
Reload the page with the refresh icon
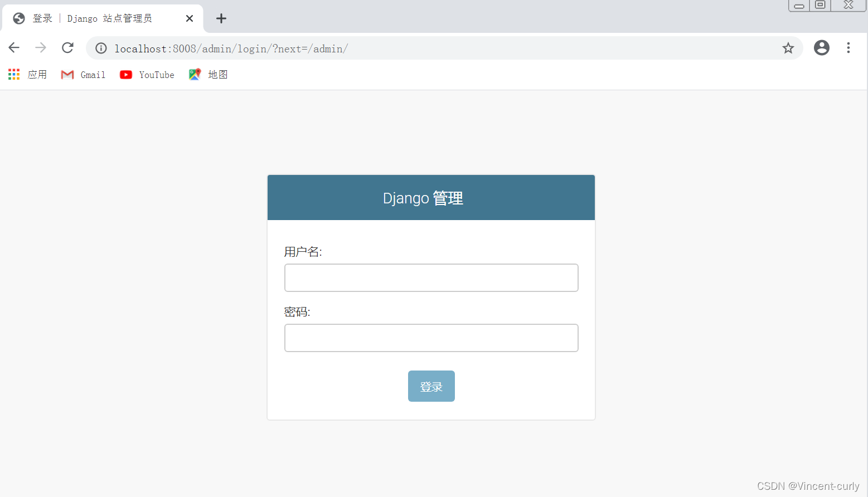pyautogui.click(x=67, y=48)
